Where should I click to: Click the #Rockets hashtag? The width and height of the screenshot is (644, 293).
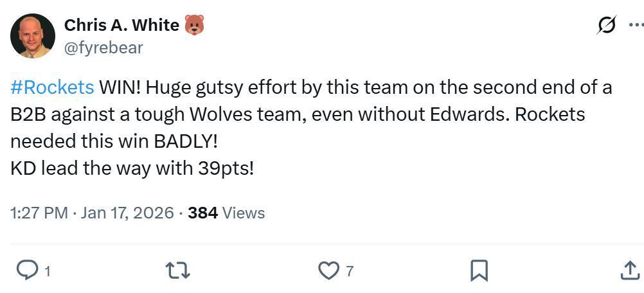[x=52, y=87]
